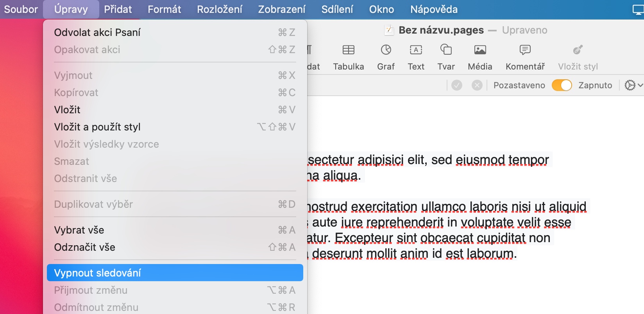Open the Soubor menu

(x=21, y=9)
